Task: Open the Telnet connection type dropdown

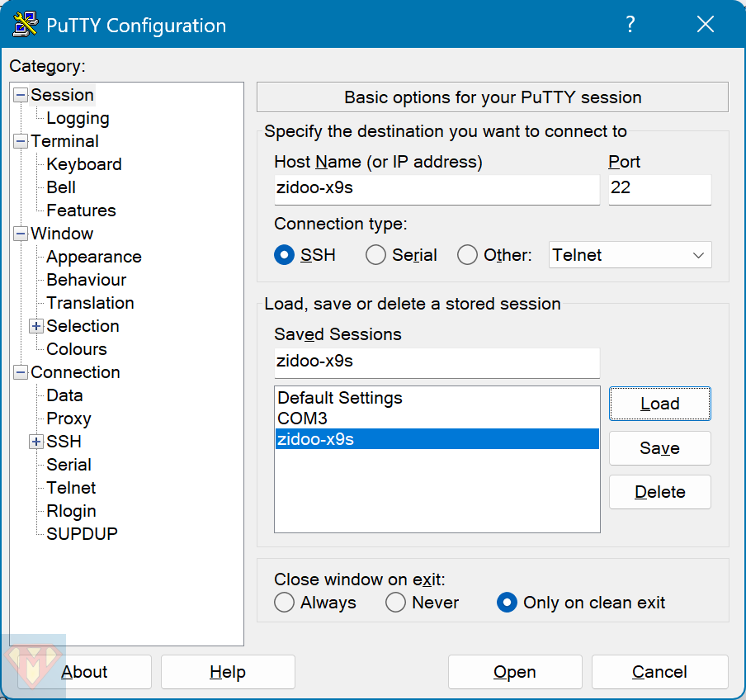Action: (630, 255)
